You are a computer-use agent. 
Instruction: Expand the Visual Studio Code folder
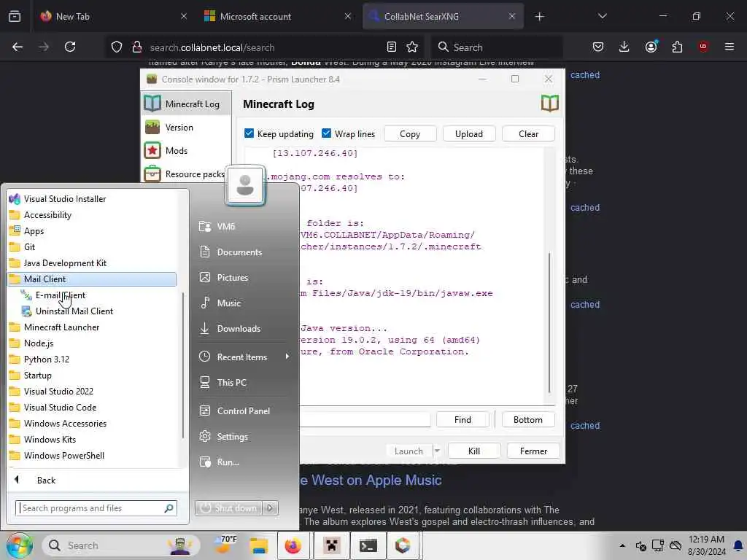[92, 407]
